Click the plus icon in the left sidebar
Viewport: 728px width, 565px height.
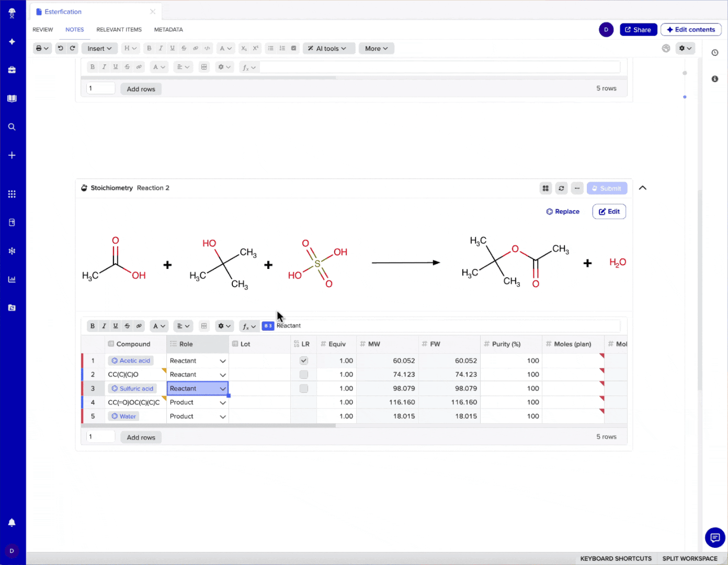12,155
